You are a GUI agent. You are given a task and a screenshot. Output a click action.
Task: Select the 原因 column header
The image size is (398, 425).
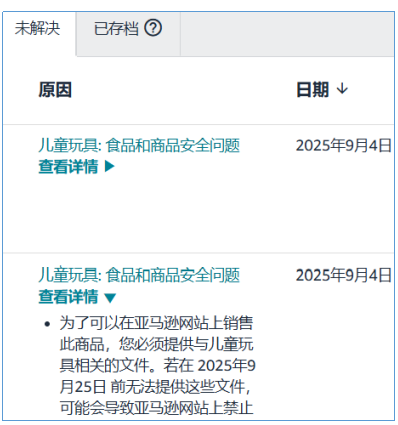[55, 90]
